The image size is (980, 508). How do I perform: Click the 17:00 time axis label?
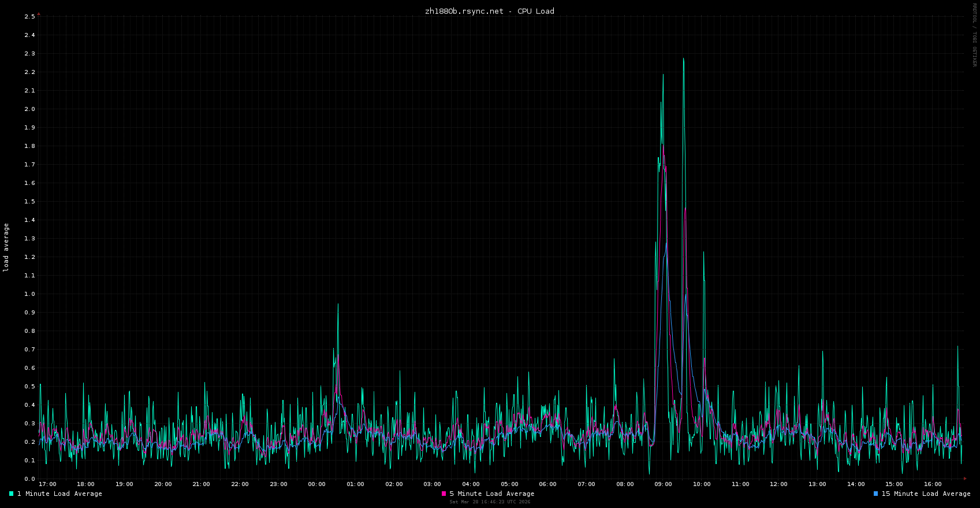coord(47,484)
